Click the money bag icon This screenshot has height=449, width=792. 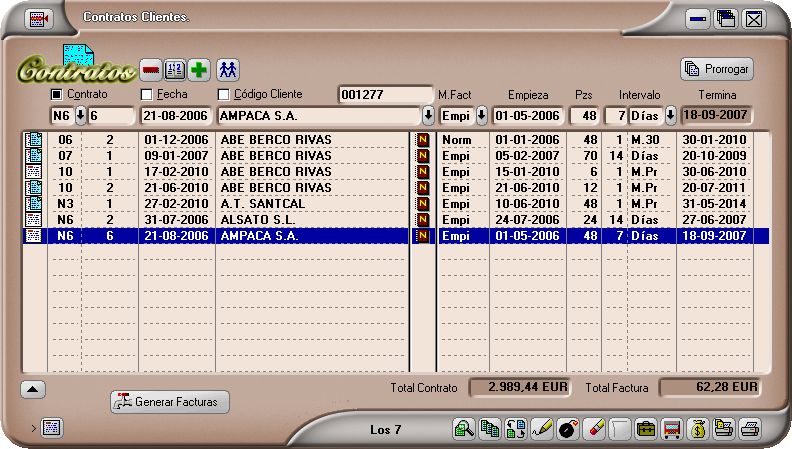point(698,428)
